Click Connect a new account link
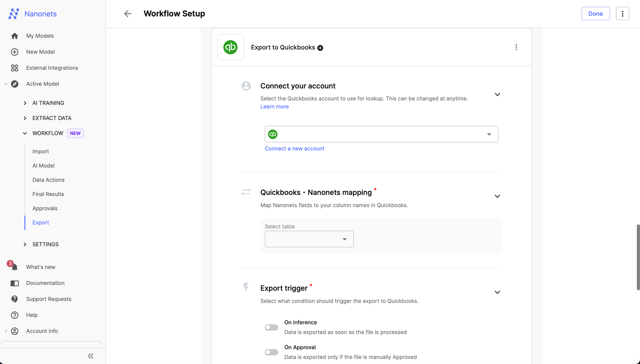The width and height of the screenshot is (640, 364). [x=294, y=148]
